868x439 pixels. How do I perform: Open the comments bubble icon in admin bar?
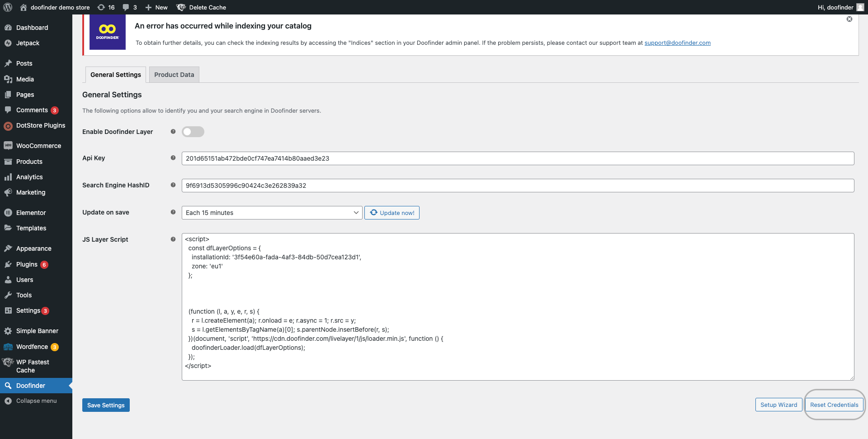(126, 7)
